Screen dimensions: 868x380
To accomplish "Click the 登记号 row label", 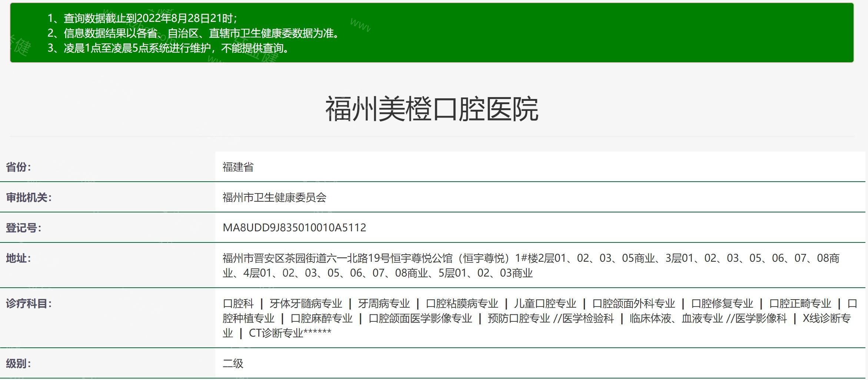I will pos(24,228).
